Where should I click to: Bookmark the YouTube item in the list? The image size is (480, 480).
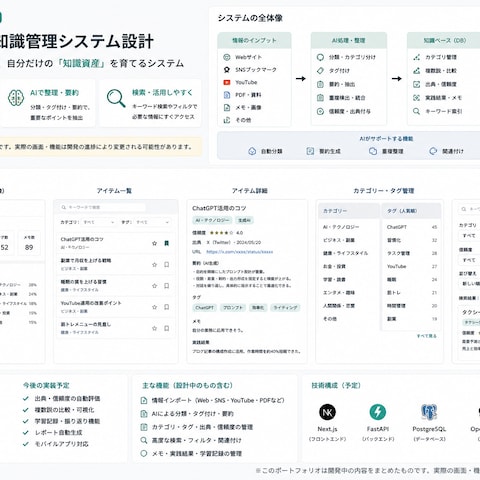167,307
